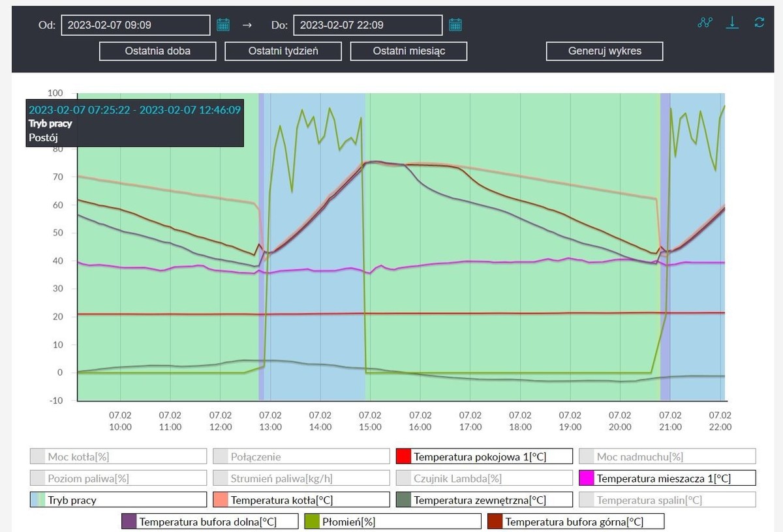Download the chart data
Viewport: 783px width, 532px height.
[732, 23]
